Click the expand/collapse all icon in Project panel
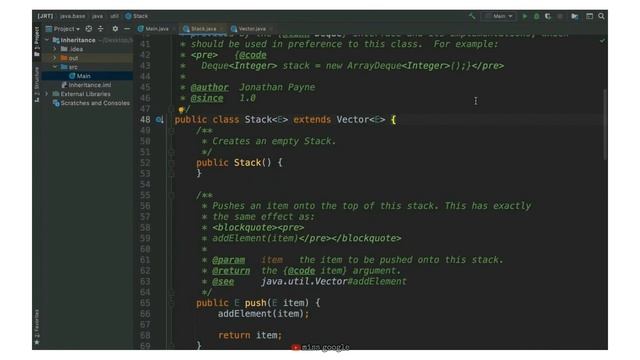 (100, 29)
